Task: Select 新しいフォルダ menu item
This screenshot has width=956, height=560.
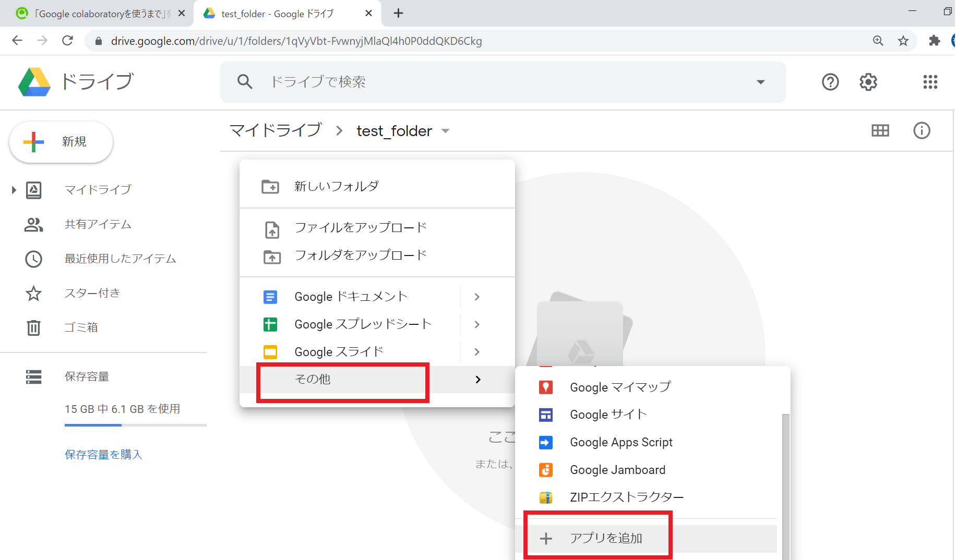Action: click(377, 187)
